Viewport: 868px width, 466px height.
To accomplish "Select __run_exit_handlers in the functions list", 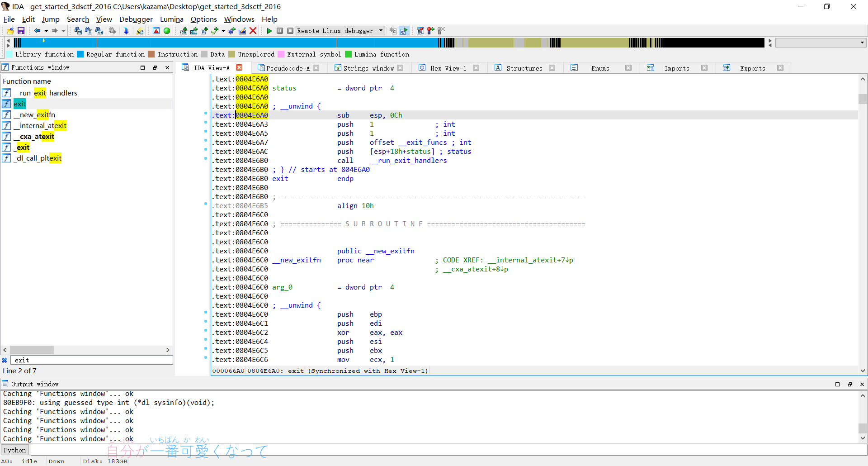I will [x=45, y=93].
